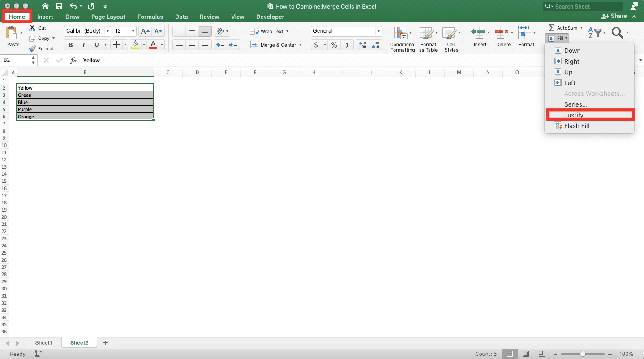Cut selection with the scissors icon

pos(32,28)
